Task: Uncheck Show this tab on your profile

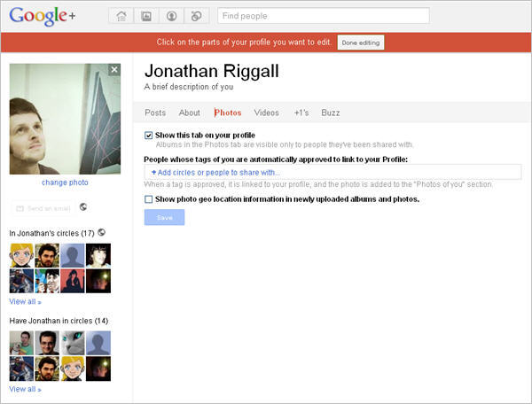Action: point(149,136)
